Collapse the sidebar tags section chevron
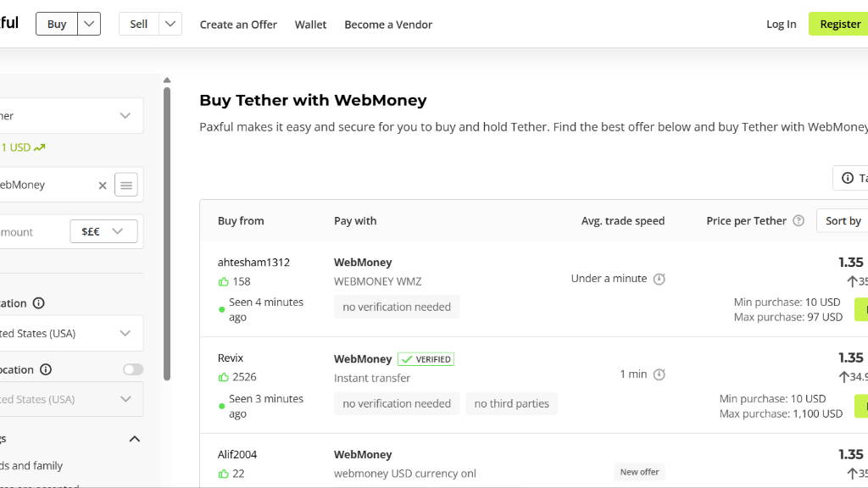868x488 pixels. click(x=135, y=439)
